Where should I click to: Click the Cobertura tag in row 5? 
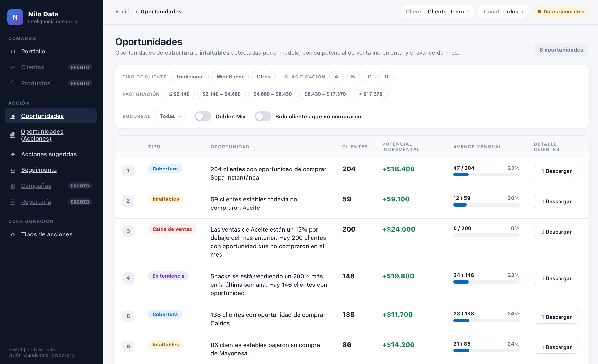[165, 314]
